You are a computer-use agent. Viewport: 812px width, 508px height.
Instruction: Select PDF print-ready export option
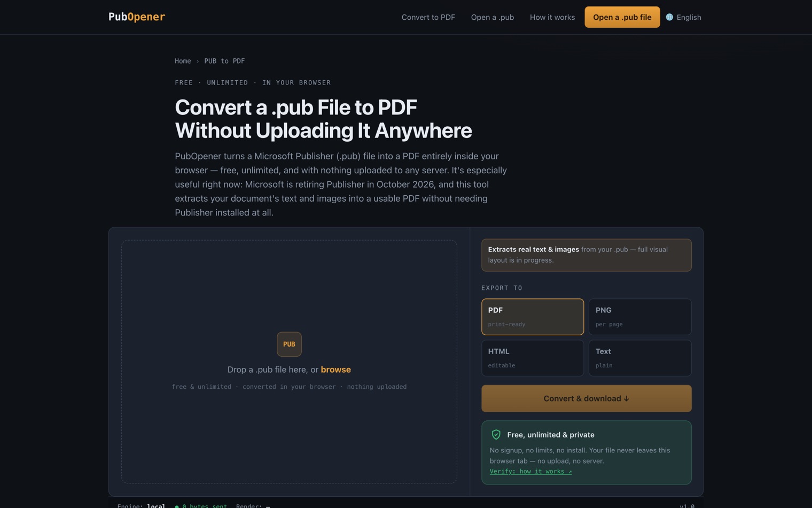[x=533, y=317]
